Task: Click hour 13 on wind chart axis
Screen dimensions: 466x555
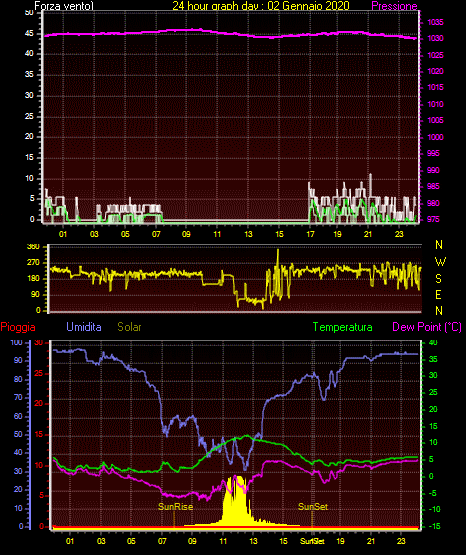Action: tap(248, 234)
